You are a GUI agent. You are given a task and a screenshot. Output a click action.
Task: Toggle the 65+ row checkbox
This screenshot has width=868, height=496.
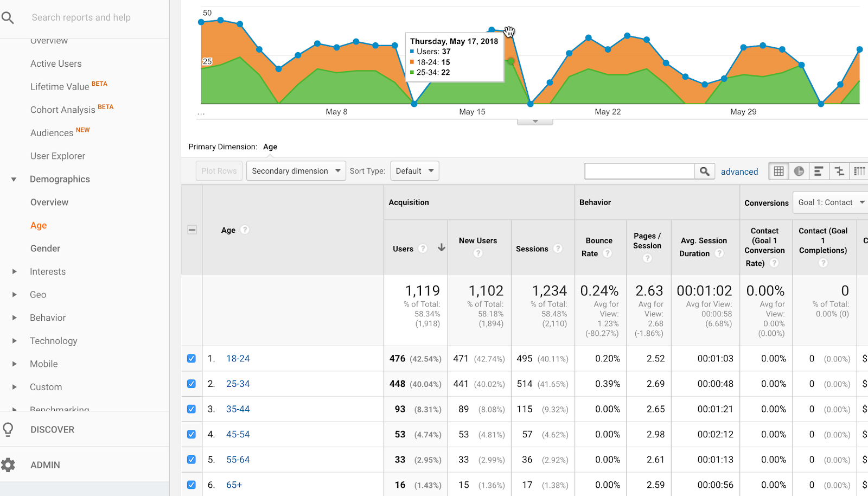(x=192, y=485)
